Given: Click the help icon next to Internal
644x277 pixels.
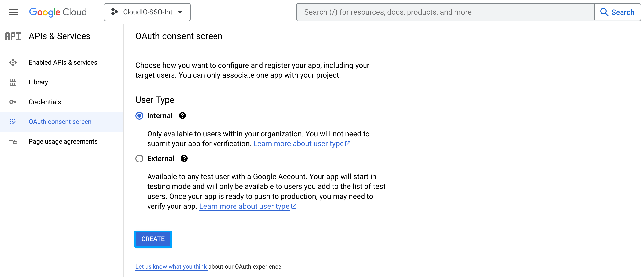Looking at the screenshot, I should (x=182, y=115).
